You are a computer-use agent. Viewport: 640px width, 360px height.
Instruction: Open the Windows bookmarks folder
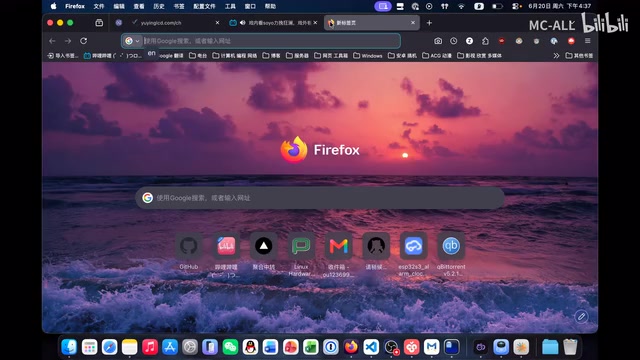pos(368,56)
